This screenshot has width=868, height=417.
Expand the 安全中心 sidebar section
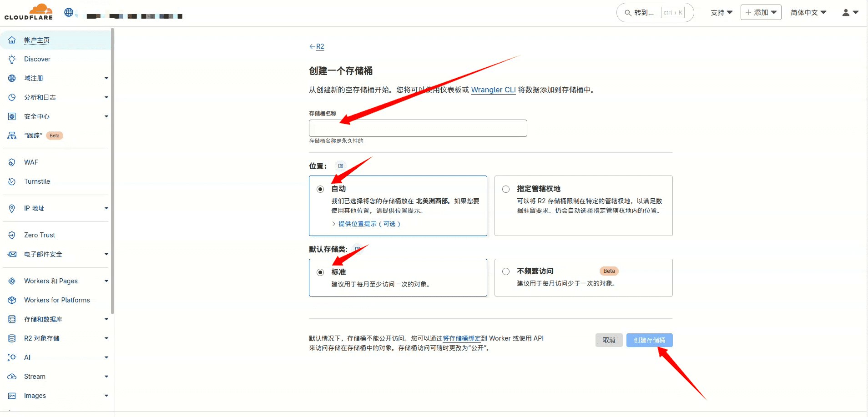coord(106,116)
